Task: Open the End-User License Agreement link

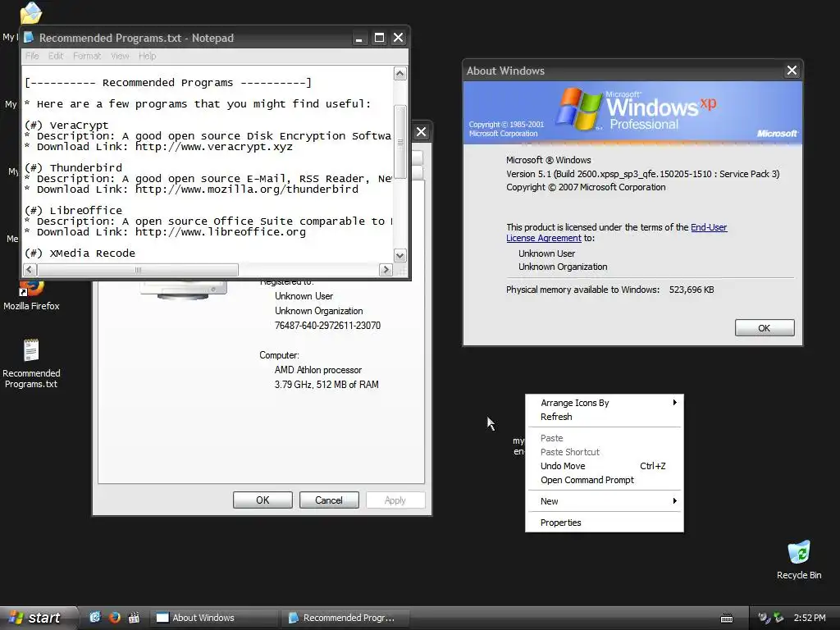Action: (x=617, y=232)
